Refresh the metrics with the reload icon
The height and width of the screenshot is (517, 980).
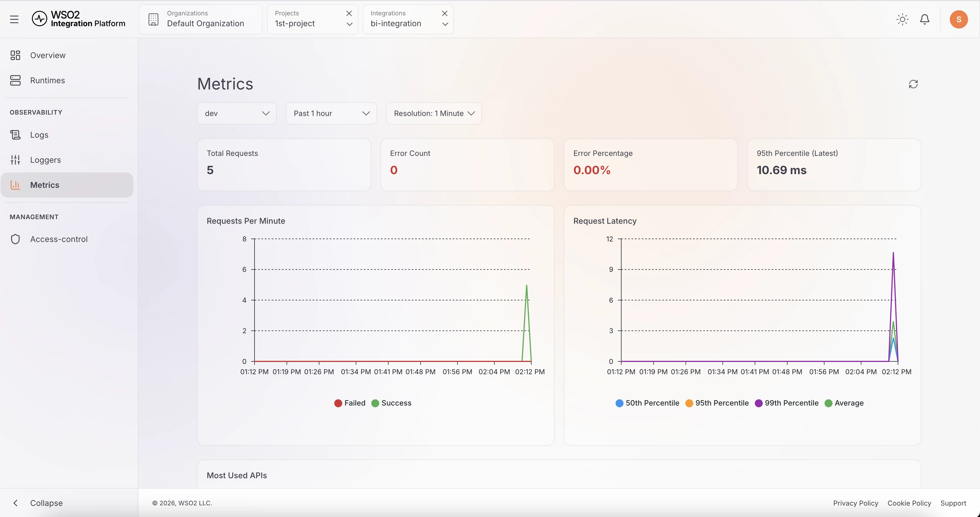(913, 84)
